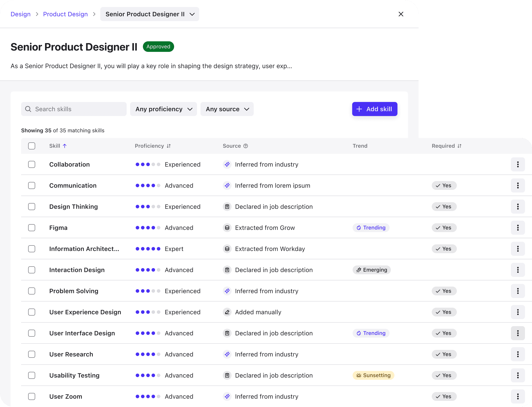Tick the User Research row checkbox

[31, 354]
